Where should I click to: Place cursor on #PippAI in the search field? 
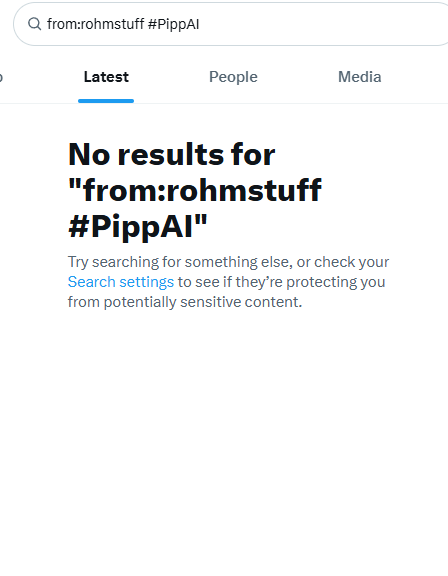pos(173,24)
